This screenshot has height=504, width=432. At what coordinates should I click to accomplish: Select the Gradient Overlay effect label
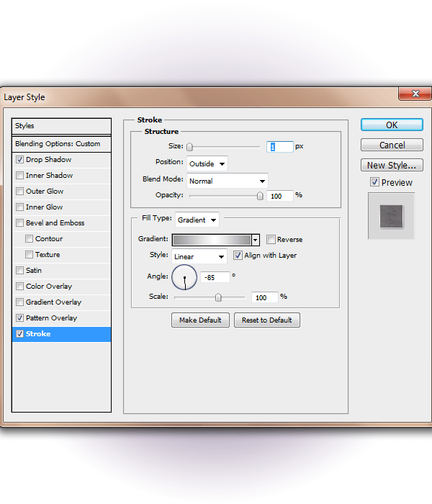tap(54, 302)
